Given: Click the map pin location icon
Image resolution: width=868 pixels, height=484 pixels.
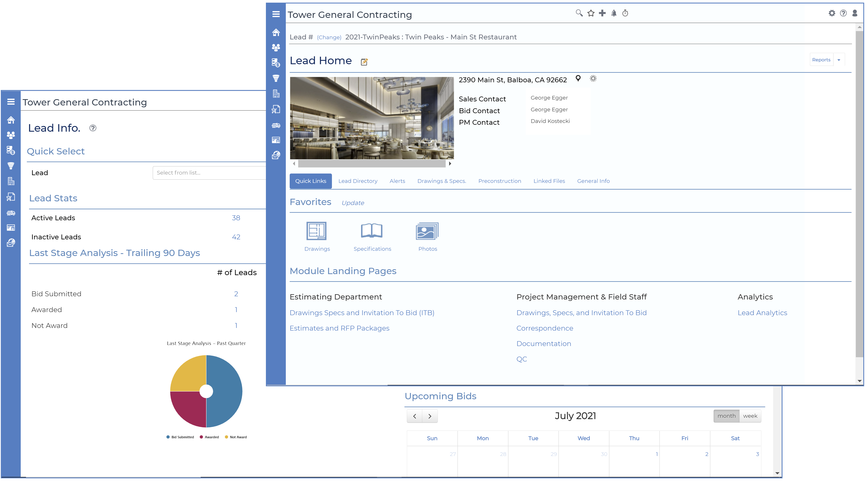Looking at the screenshot, I should pyautogui.click(x=578, y=78).
